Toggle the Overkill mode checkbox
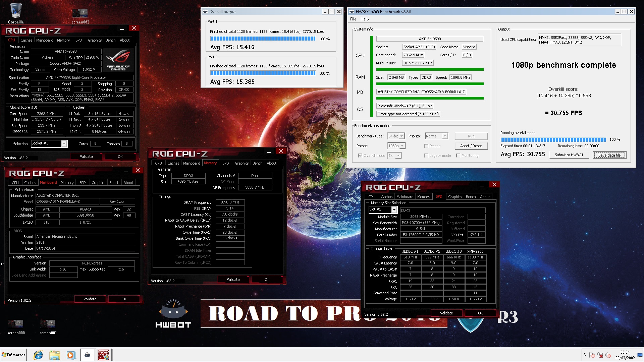The image size is (644, 362). coord(360,156)
